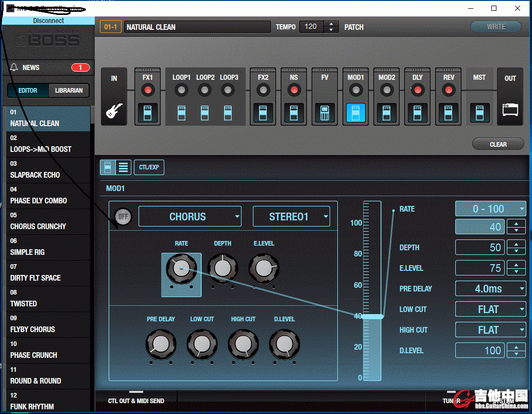Click the WRITE button
This screenshot has width=532, height=414.
point(496,27)
